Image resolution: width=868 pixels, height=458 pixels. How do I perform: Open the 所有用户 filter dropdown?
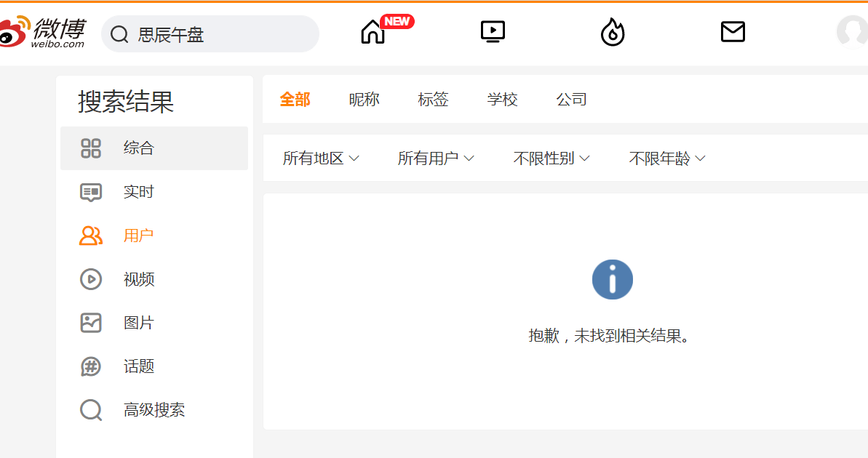pos(435,158)
